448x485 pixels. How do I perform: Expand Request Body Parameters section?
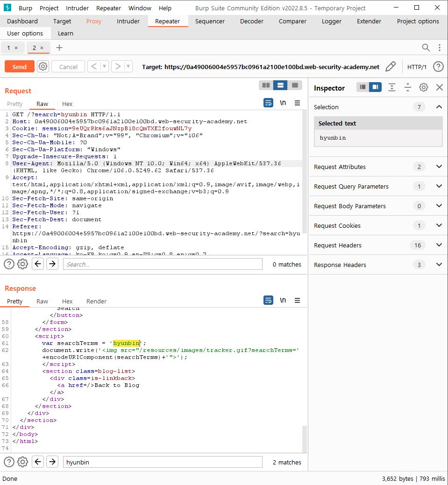[x=439, y=206]
